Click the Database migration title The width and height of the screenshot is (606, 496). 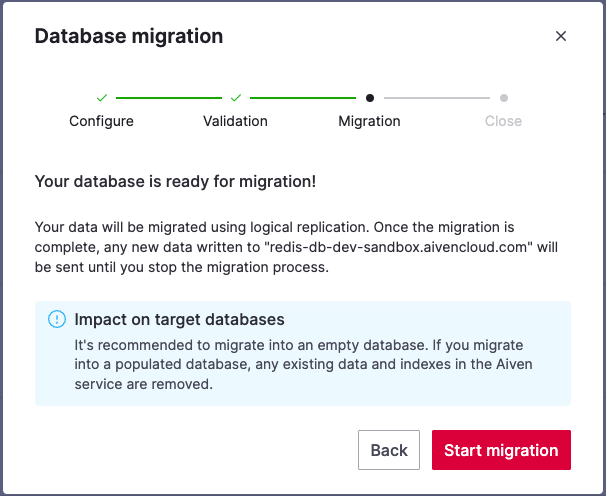129,37
